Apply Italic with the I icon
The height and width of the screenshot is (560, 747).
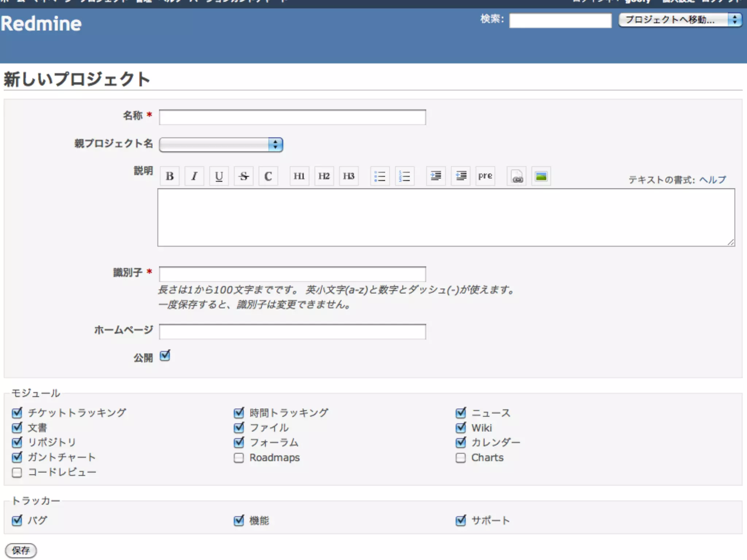click(194, 176)
